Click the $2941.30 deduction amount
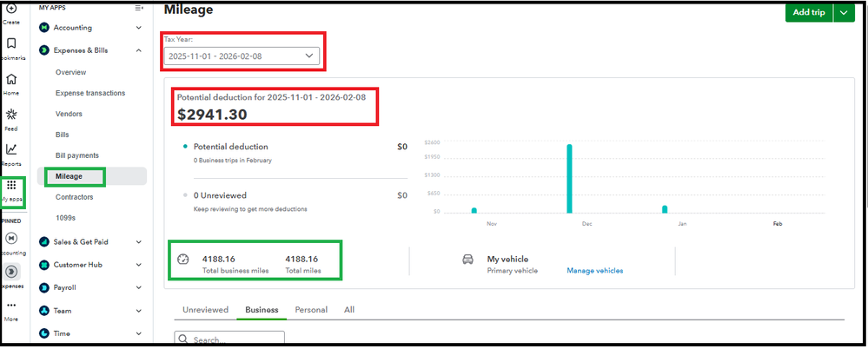Image resolution: width=868 pixels, height=349 pixels. (x=212, y=114)
